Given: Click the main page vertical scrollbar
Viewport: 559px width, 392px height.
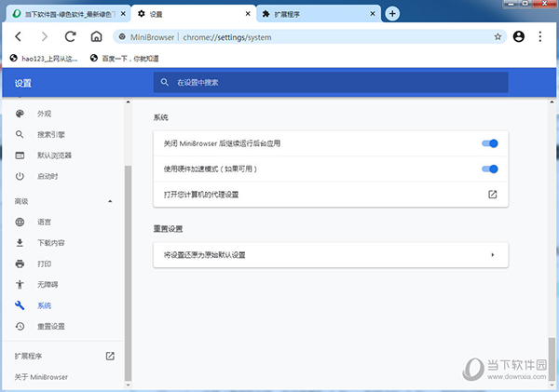Looking at the screenshot, I should point(552,358).
